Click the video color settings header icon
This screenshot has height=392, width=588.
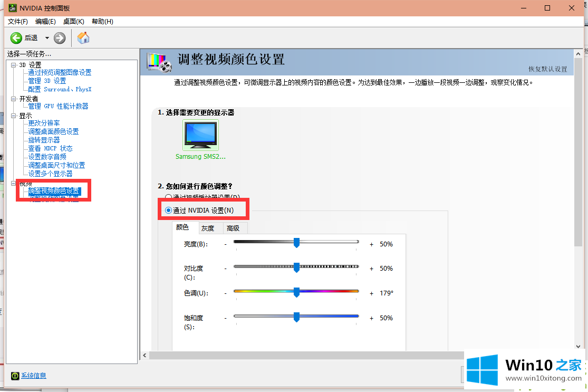pos(159,62)
